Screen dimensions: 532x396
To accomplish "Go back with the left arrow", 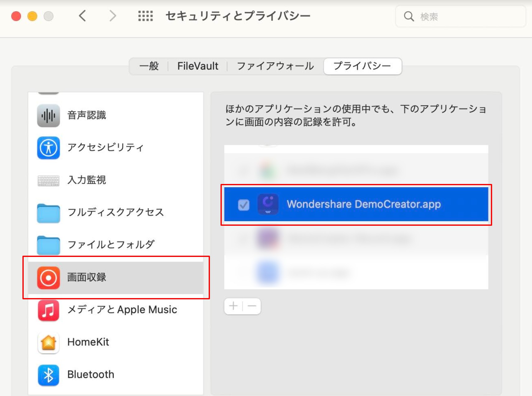I will tap(82, 16).
